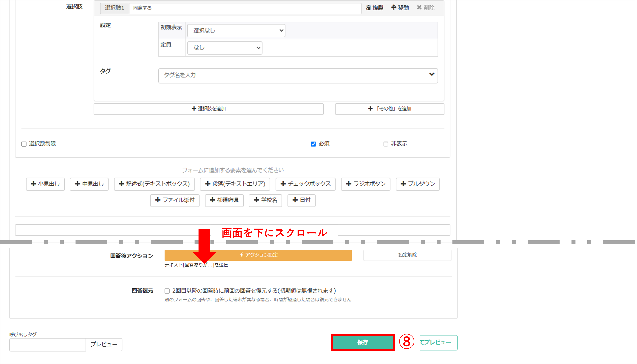Open the 初期表示 dropdown showing 選択なし
The image size is (637, 364).
(x=236, y=31)
